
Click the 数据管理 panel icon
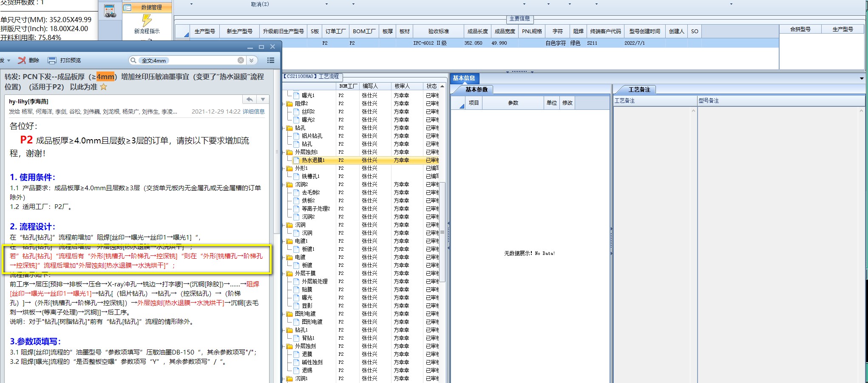127,7
